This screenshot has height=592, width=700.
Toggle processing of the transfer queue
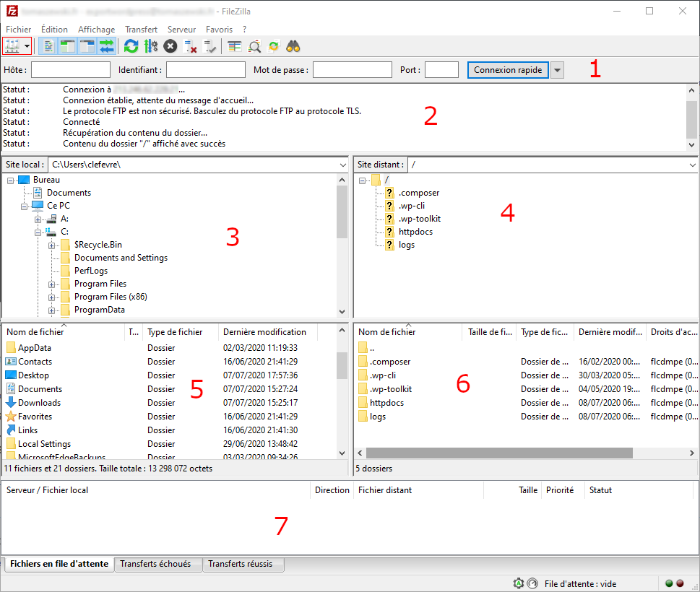[150, 46]
